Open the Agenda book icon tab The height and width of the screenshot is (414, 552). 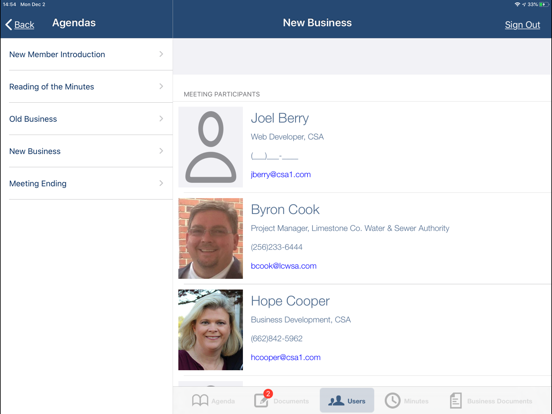tap(200, 401)
